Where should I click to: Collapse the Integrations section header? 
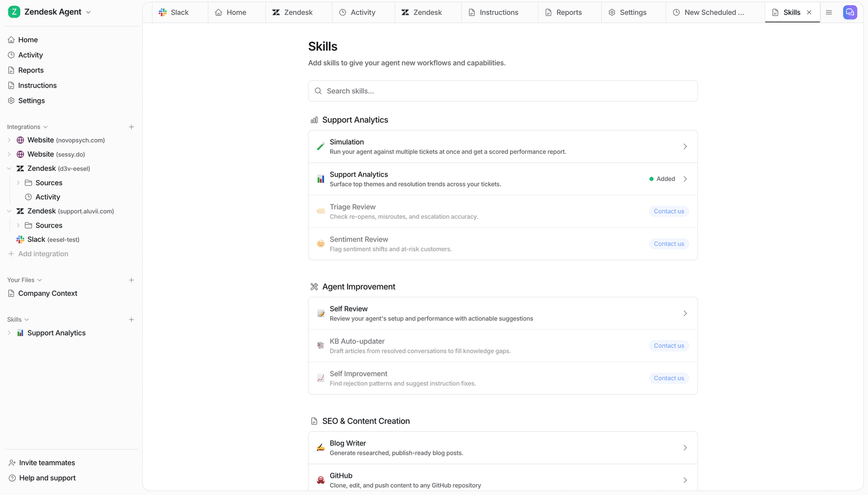tap(27, 127)
